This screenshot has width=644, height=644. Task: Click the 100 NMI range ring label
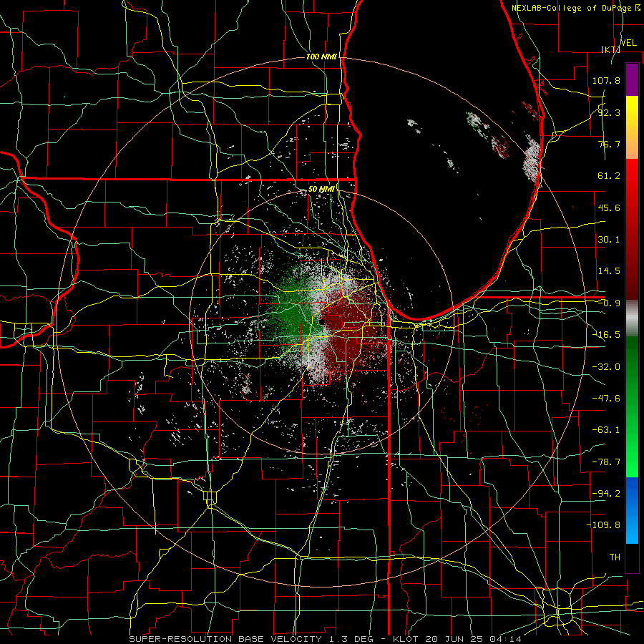tap(321, 57)
